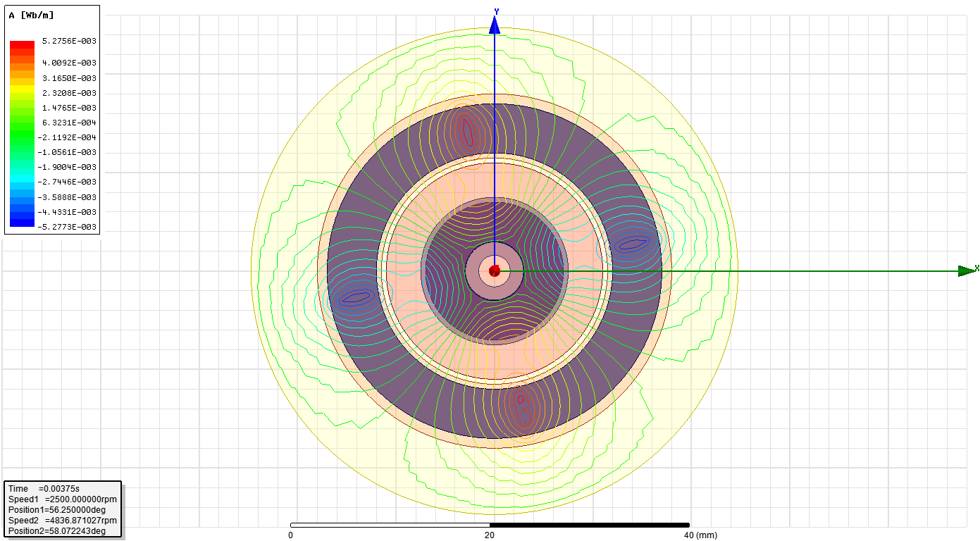This screenshot has height=541, width=980.
Task: Click the X axis label
Action: coord(976,268)
